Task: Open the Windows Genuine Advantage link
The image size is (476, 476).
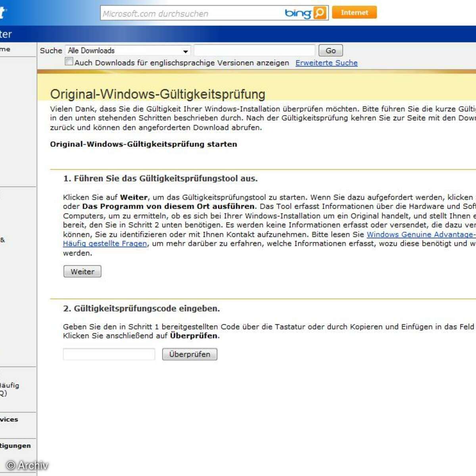Action: coord(420,234)
